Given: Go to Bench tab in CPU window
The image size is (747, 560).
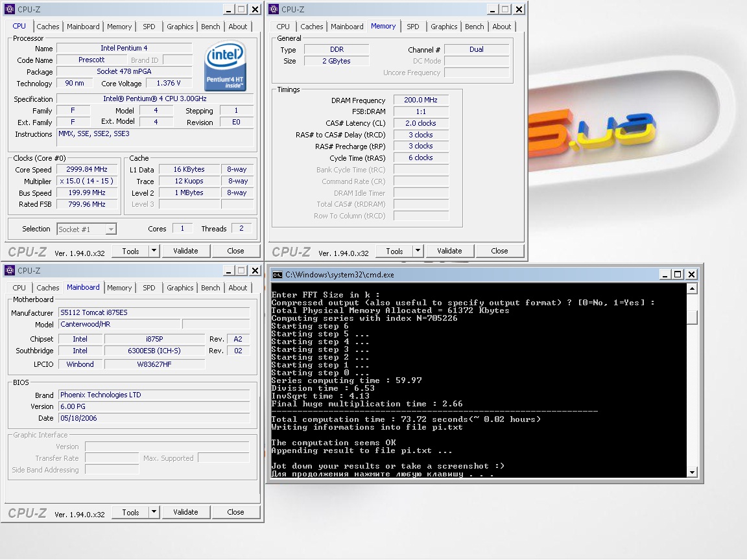Looking at the screenshot, I should coord(211,27).
